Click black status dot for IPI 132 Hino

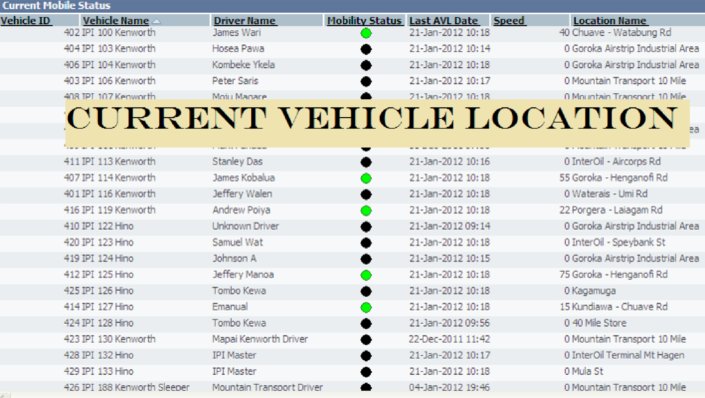(x=366, y=356)
